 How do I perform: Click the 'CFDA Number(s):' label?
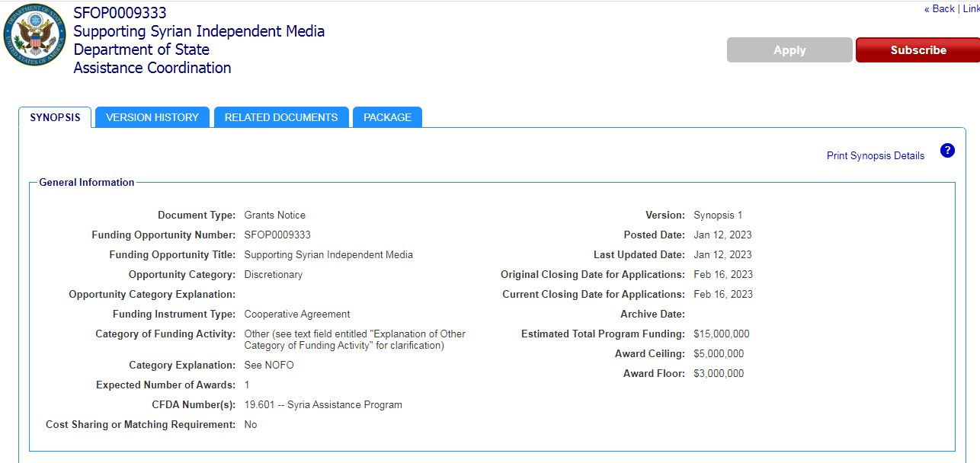(x=194, y=405)
